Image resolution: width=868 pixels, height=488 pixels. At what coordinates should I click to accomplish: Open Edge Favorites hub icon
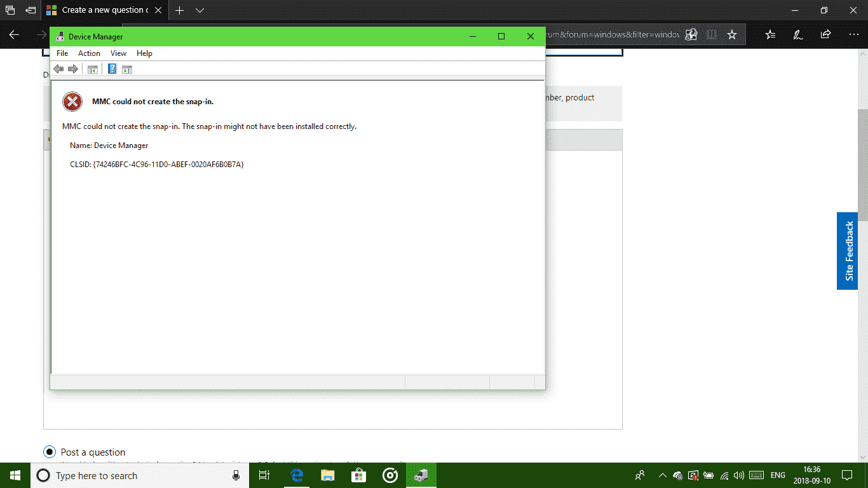[x=770, y=34]
